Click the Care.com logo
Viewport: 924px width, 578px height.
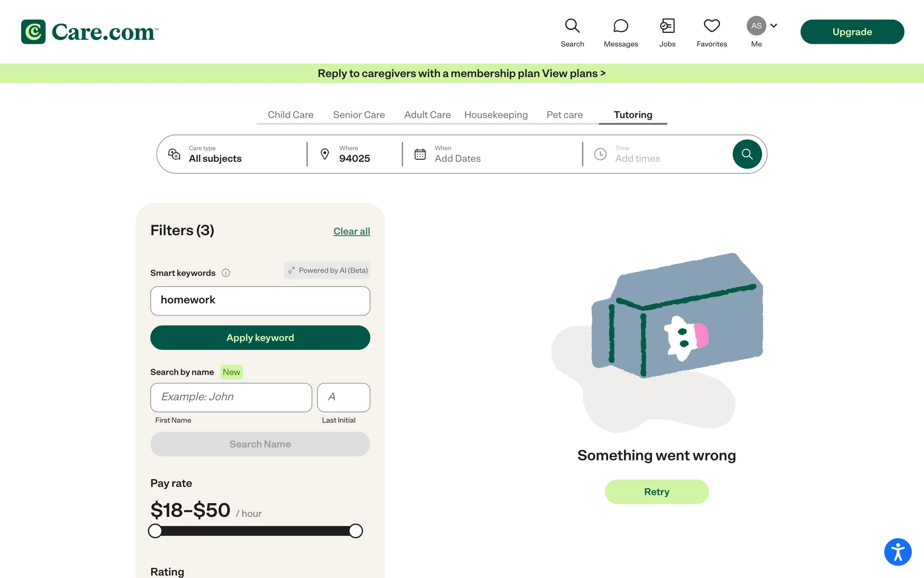[x=90, y=32]
